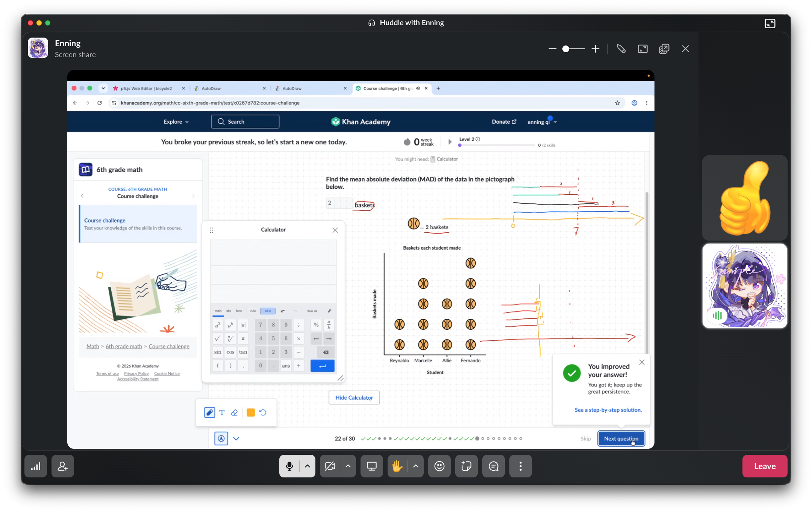This screenshot has width=812, height=512.
Task: Check the connection signal strength
Action: tap(36, 466)
